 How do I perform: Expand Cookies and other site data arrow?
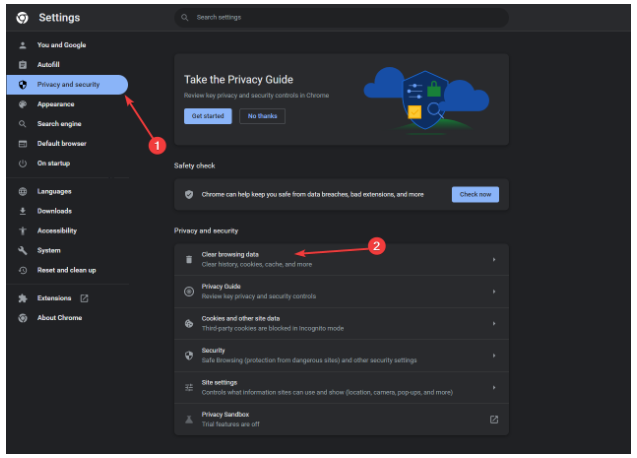494,323
